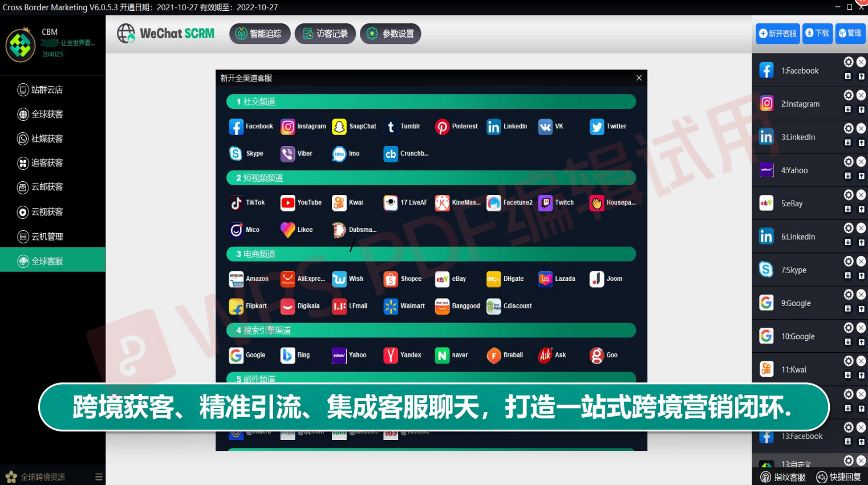
Task: Open the Shopee channel icon
Action: click(391, 279)
